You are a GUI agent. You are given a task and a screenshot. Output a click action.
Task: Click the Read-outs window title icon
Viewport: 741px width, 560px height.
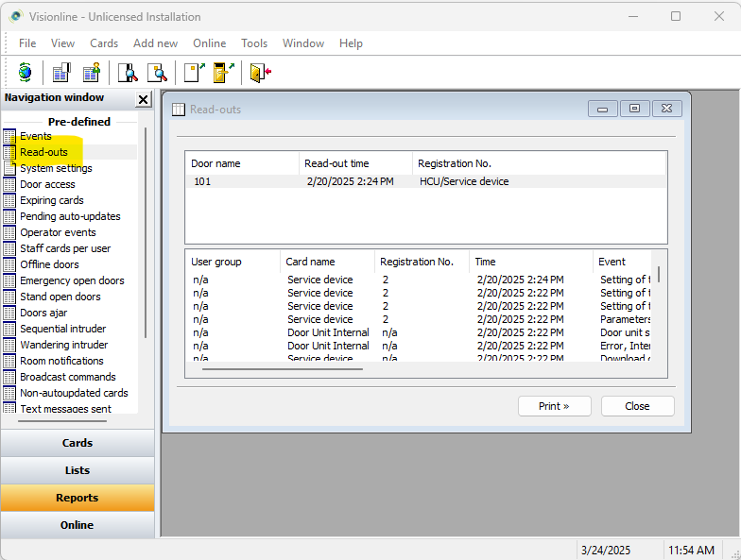(x=178, y=110)
